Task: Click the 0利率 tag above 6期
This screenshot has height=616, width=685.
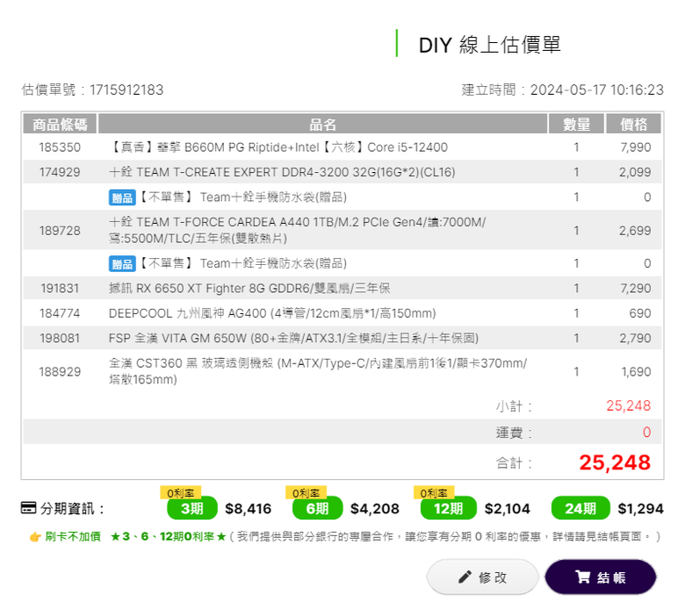Action: (x=306, y=493)
